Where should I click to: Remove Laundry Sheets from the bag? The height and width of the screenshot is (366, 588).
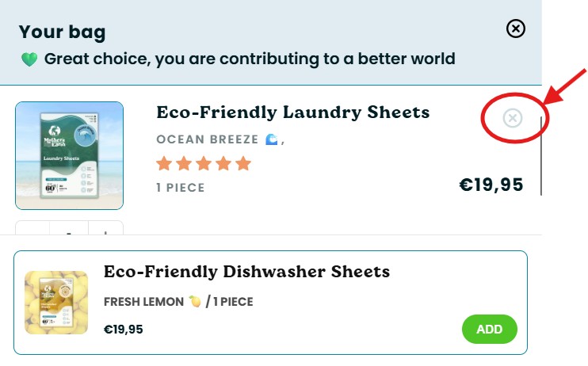[x=513, y=118]
